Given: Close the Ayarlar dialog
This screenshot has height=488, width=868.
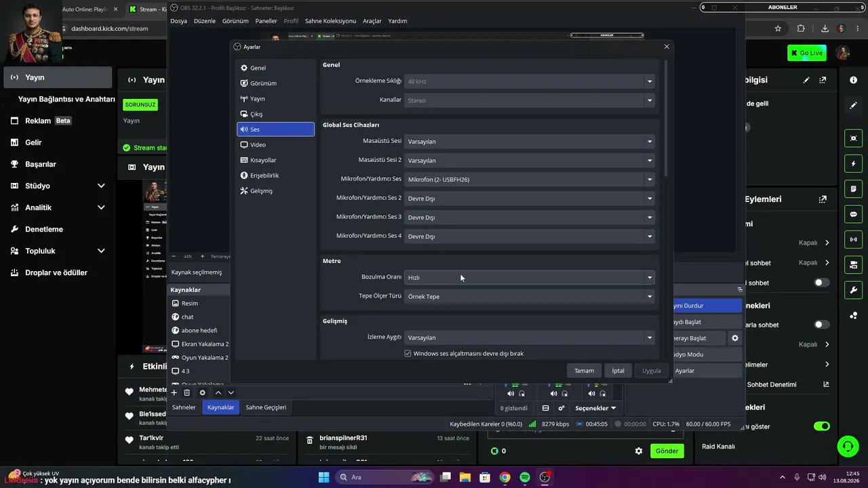Looking at the screenshot, I should [x=667, y=47].
